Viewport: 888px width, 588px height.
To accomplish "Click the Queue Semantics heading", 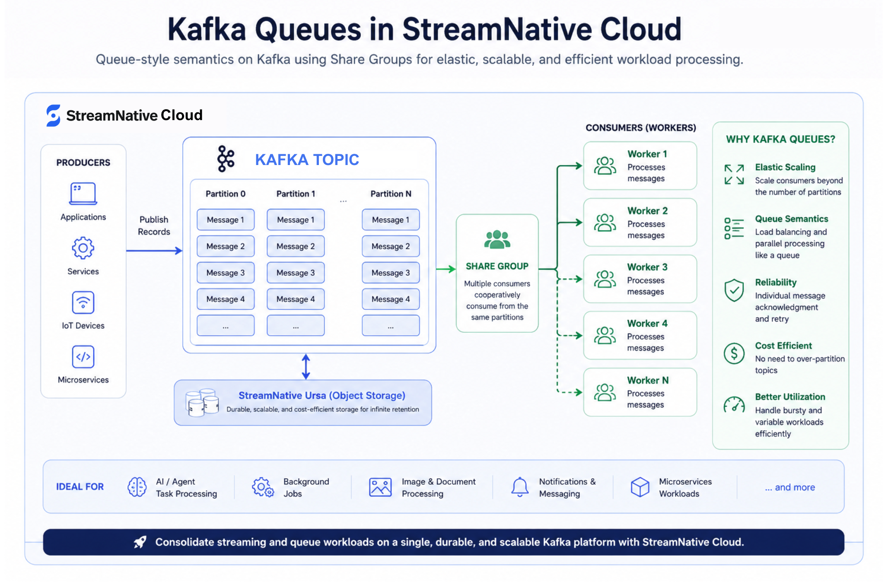I will pyautogui.click(x=792, y=219).
